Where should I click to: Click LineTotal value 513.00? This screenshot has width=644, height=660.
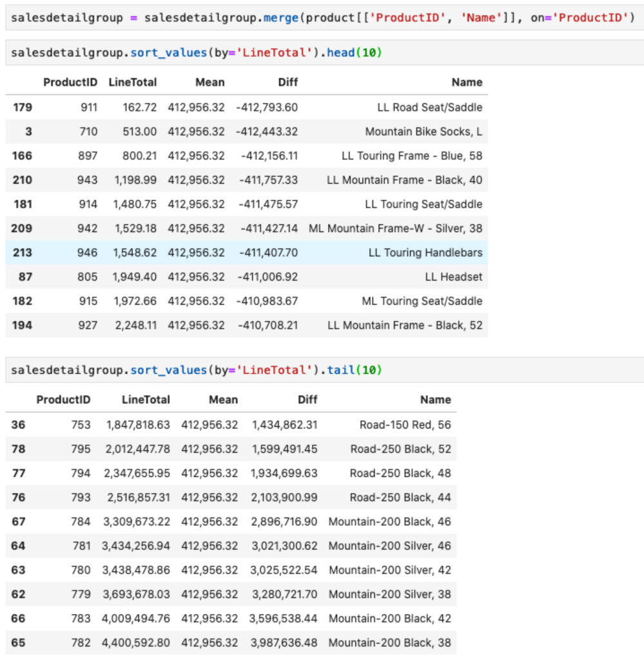140,131
